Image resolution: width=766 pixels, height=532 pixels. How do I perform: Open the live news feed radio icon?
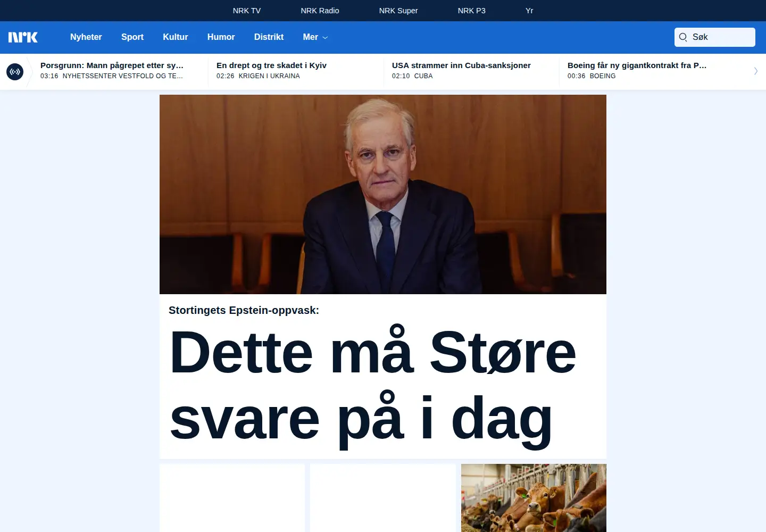click(15, 71)
